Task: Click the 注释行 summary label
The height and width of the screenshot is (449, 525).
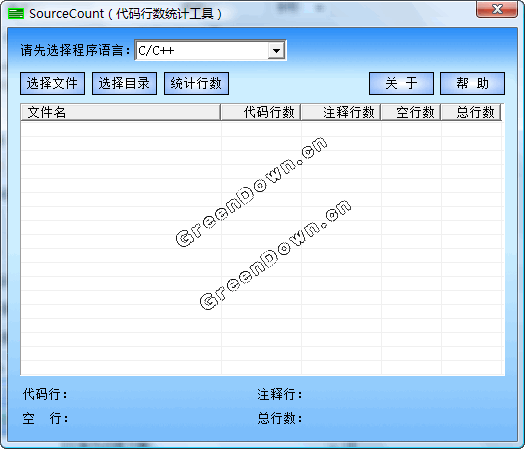Action: coord(280,394)
